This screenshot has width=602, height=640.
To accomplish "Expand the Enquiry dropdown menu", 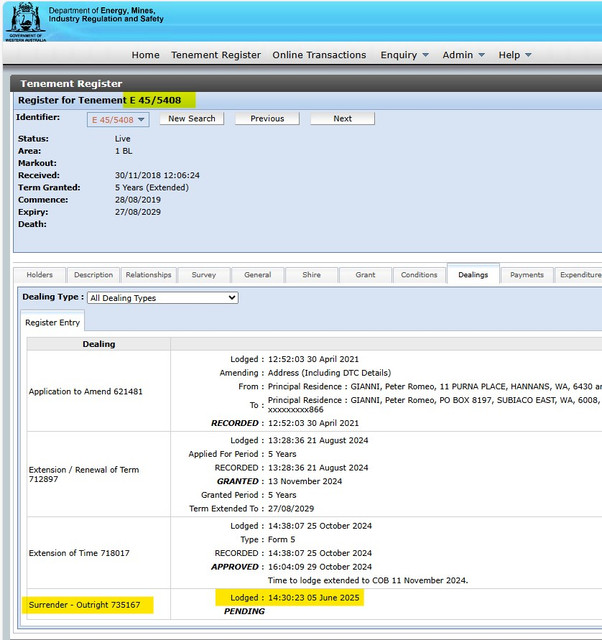I will point(404,55).
